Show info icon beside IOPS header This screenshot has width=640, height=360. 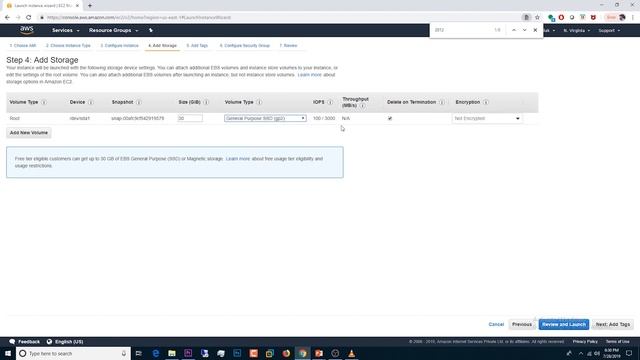click(x=330, y=102)
